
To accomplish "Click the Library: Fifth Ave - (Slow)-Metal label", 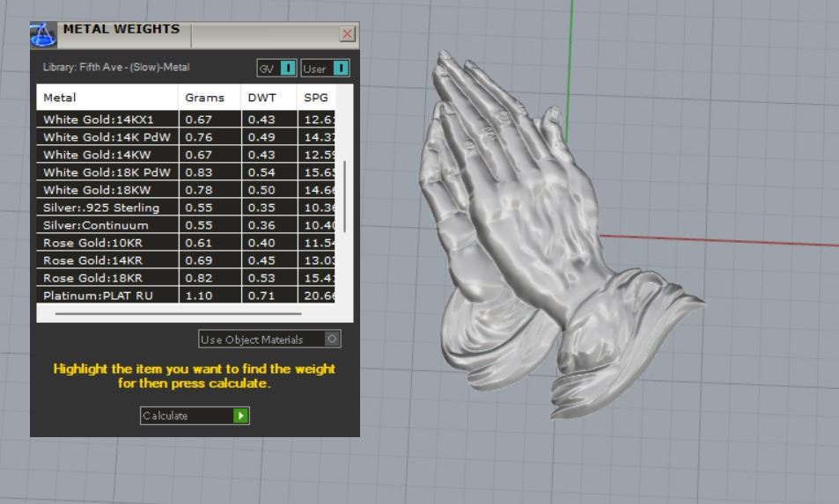I will (116, 68).
